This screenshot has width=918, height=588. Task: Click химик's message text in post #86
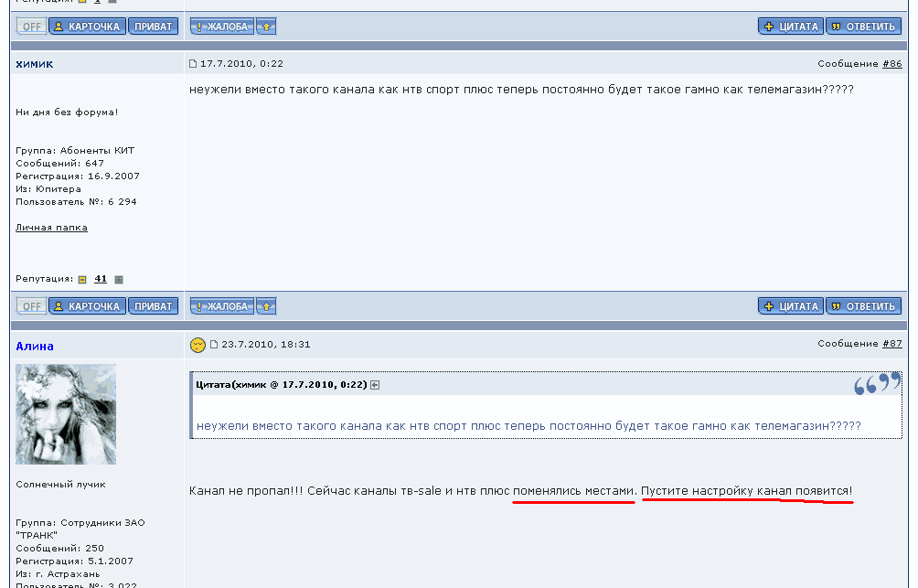(522, 90)
